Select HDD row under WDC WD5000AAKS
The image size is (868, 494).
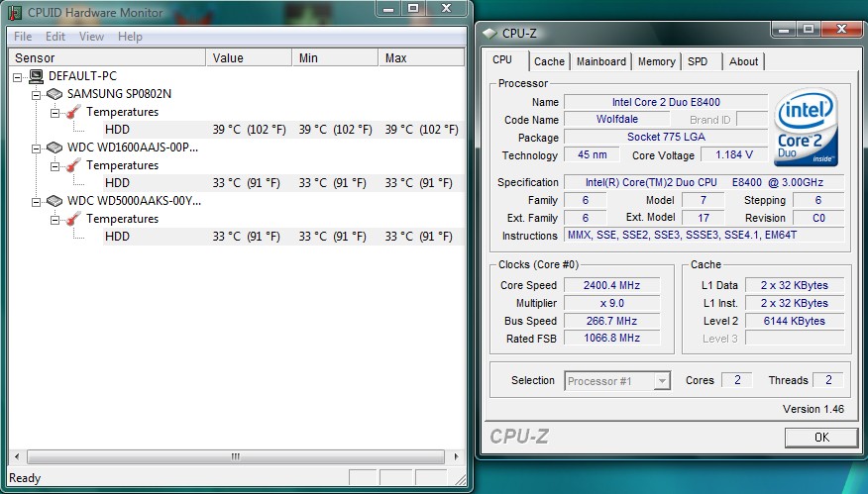(x=282, y=237)
